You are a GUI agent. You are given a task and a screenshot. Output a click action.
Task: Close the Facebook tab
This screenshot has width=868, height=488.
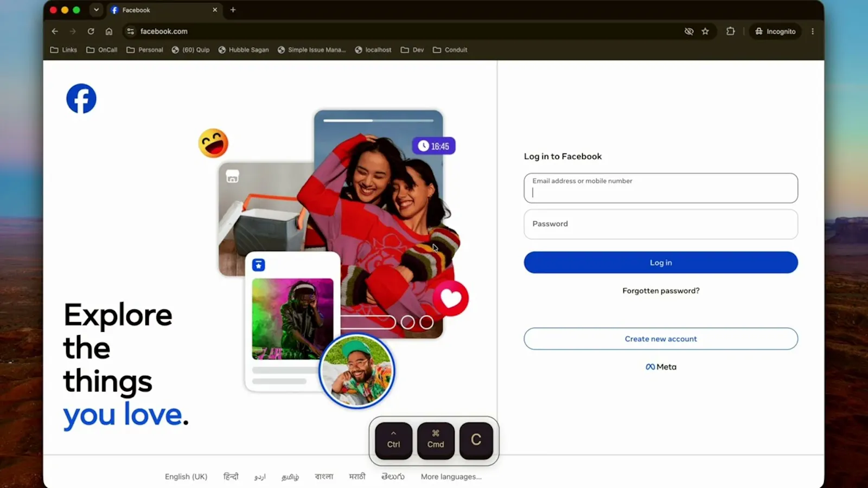[215, 10]
